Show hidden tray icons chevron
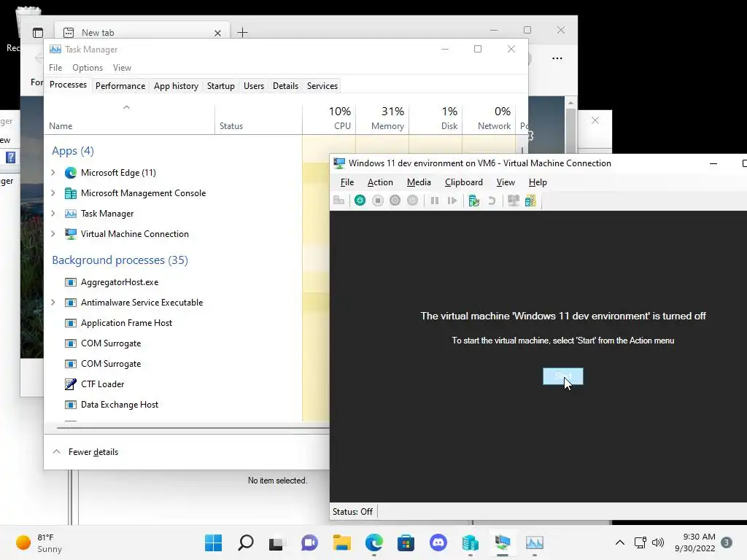 click(x=620, y=542)
